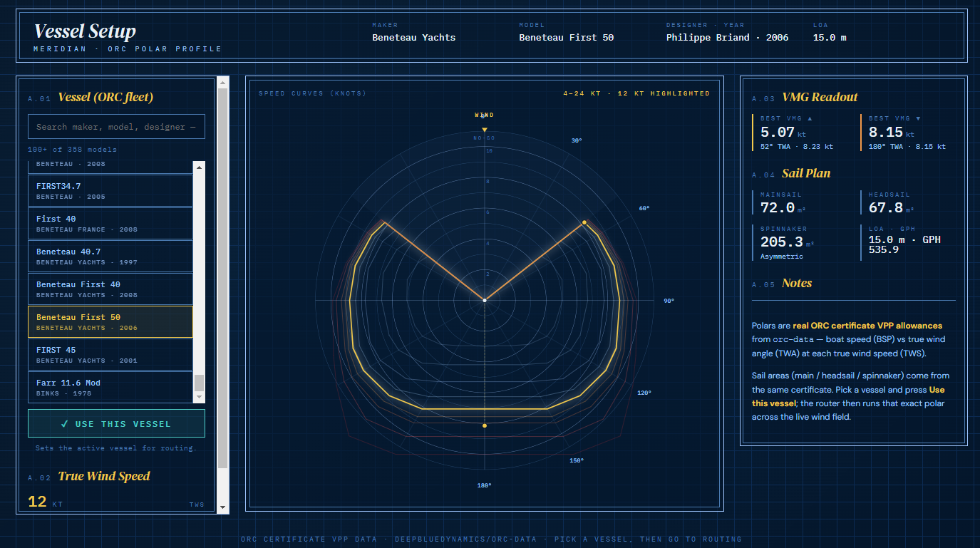Click the polar chart center origin dot
This screenshot has width=980, height=548.
tap(485, 300)
